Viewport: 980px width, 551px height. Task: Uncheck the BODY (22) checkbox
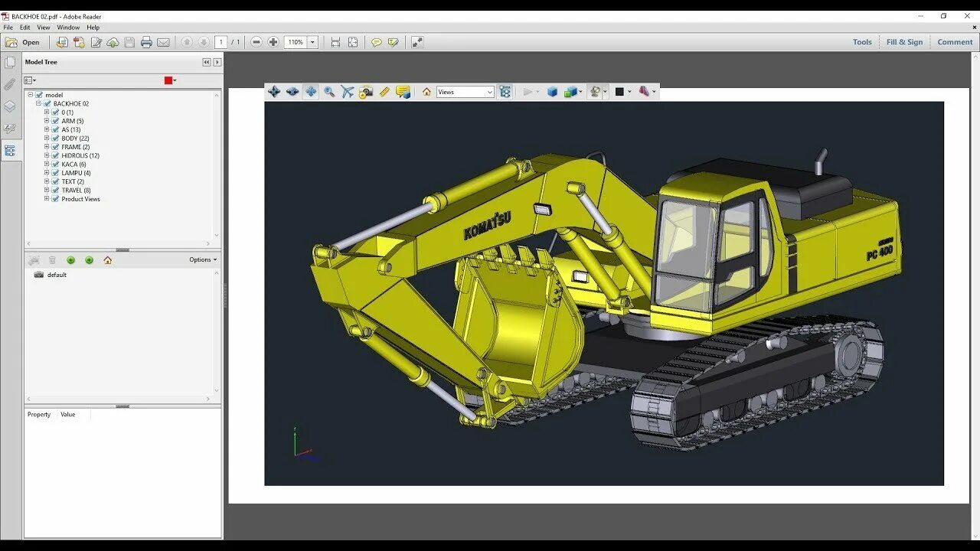(x=55, y=139)
